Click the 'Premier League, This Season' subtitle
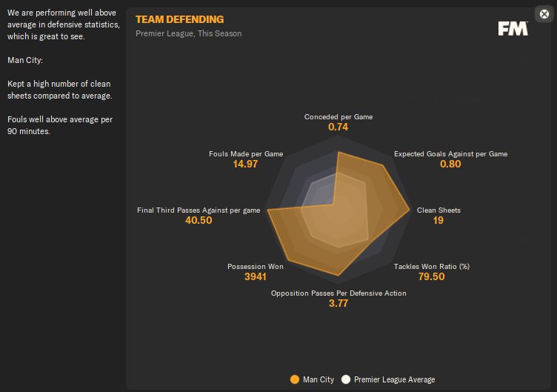 (188, 33)
